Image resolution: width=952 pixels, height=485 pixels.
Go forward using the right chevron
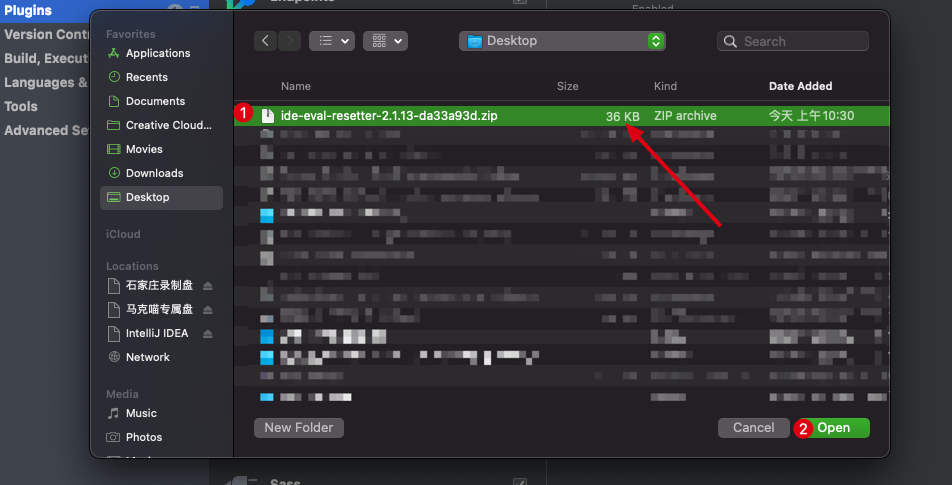pos(290,41)
